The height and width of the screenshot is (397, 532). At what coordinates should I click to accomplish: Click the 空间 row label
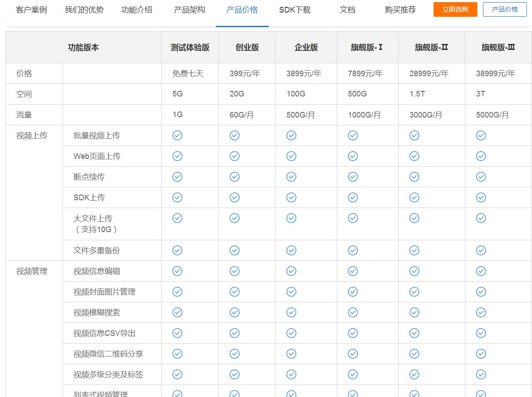tap(24, 94)
